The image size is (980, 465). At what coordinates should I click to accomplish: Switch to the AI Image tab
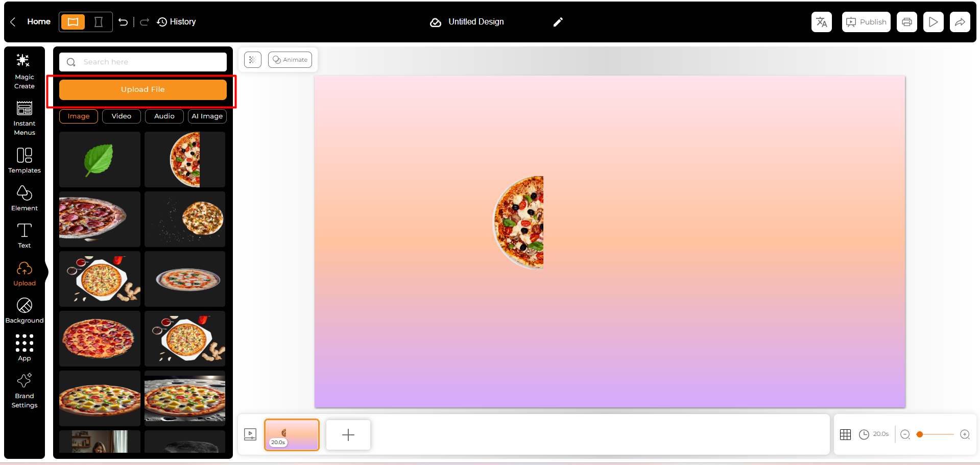tap(207, 116)
